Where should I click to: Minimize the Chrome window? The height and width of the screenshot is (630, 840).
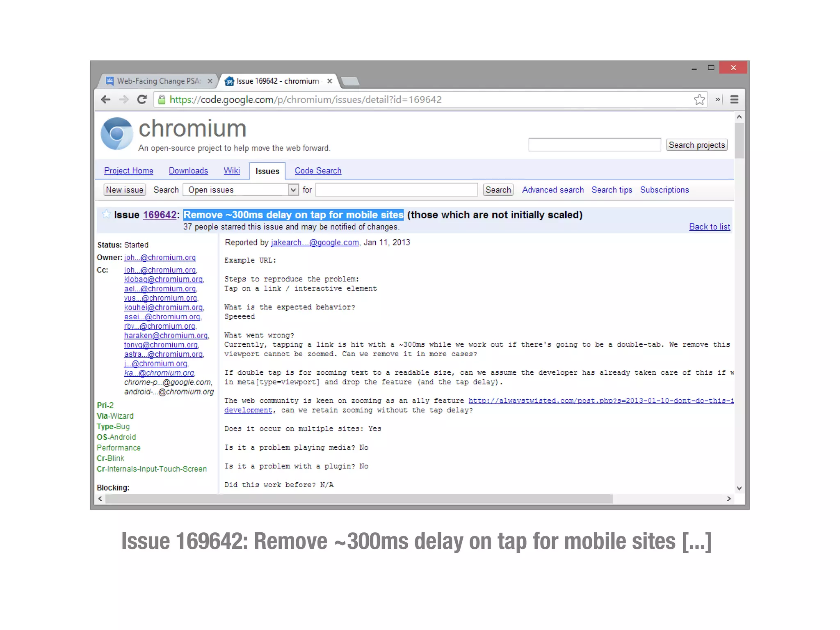[x=694, y=68]
